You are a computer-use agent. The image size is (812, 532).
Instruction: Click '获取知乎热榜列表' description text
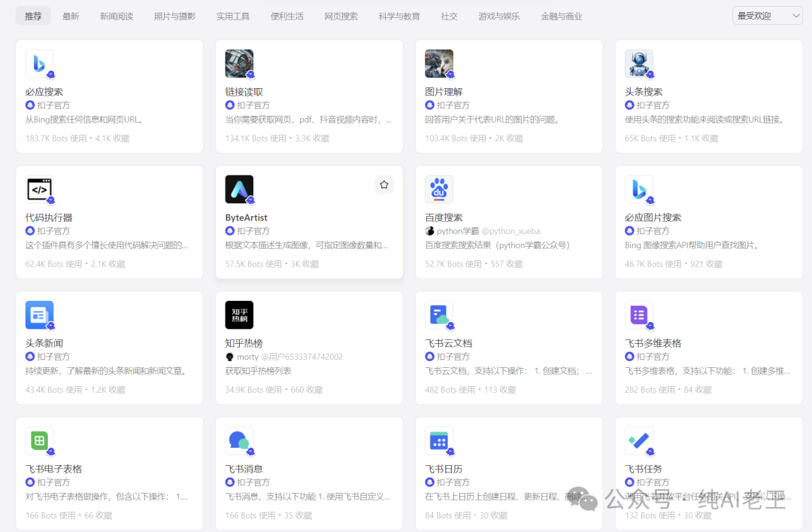tap(259, 371)
